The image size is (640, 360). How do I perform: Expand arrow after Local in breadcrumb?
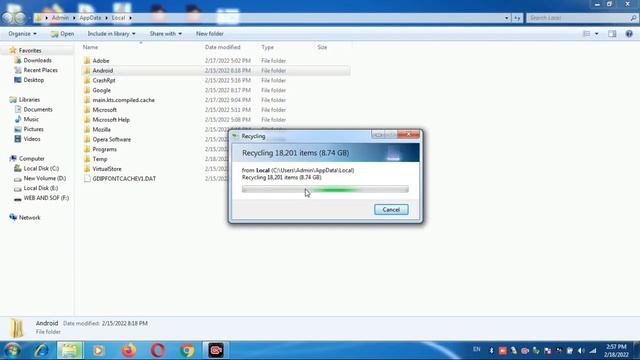pos(130,18)
